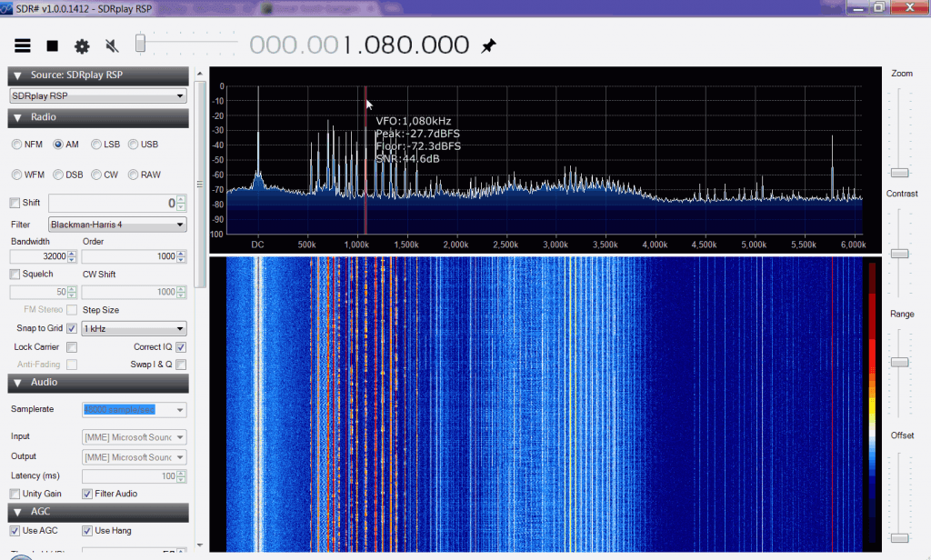This screenshot has height=560, width=931.
Task: Change Step Size from 1 kHz dropdown
Action: coord(134,328)
